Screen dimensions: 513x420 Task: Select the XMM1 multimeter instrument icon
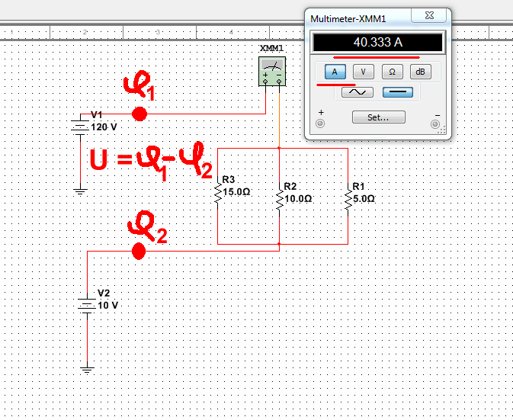coord(272,72)
